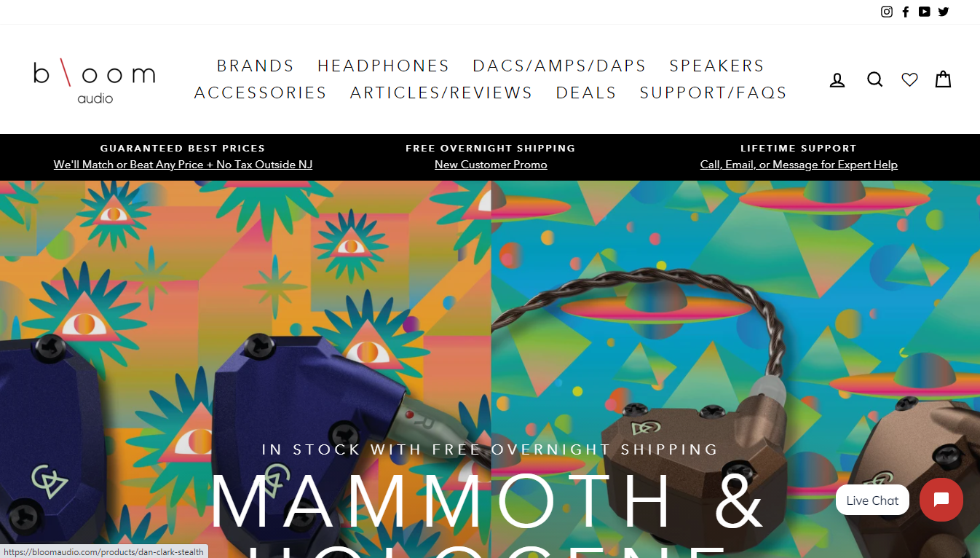Visit the Facebook page icon

tap(906, 12)
